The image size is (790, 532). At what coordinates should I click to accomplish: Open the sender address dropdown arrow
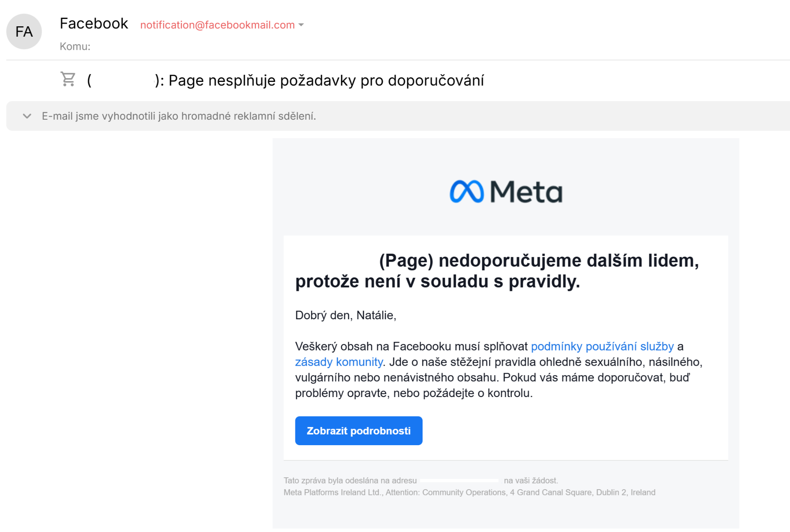click(x=301, y=25)
